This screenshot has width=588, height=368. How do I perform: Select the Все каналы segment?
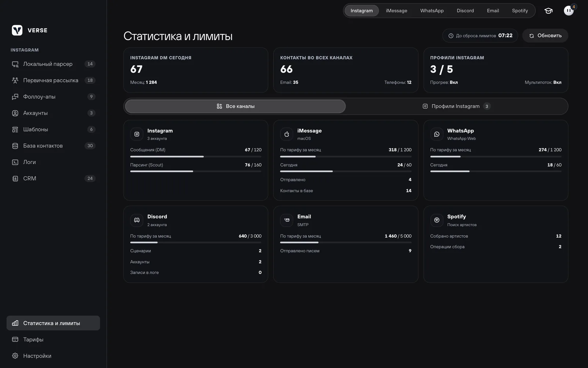pyautogui.click(x=235, y=106)
